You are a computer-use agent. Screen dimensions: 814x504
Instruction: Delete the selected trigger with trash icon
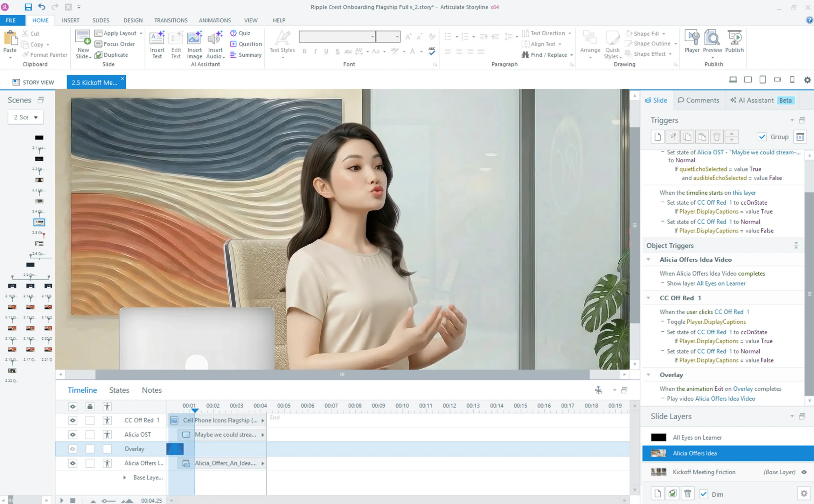click(x=717, y=136)
